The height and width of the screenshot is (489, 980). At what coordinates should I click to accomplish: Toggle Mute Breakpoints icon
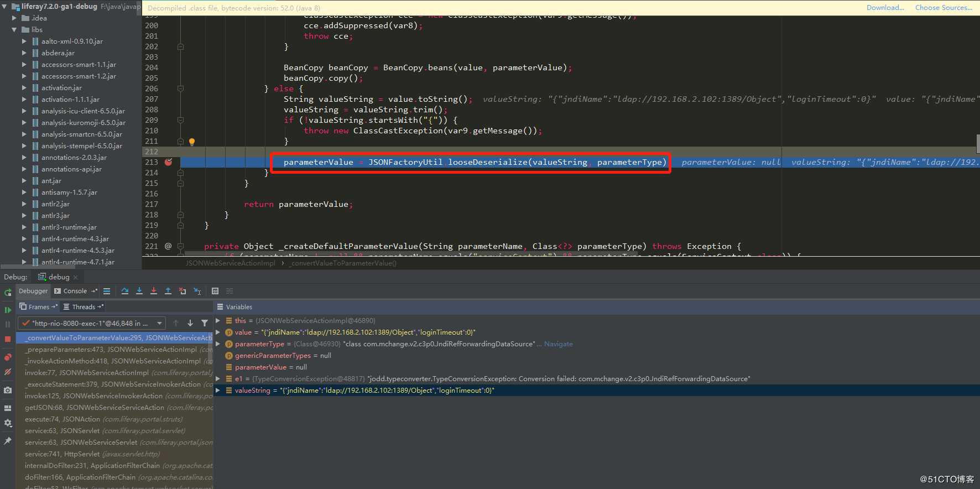pos(8,372)
